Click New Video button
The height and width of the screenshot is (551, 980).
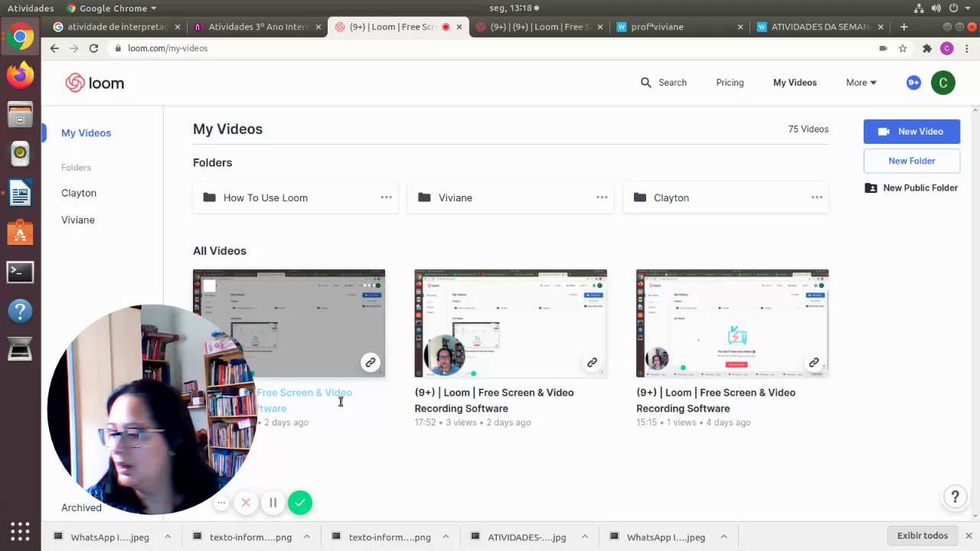(x=912, y=132)
